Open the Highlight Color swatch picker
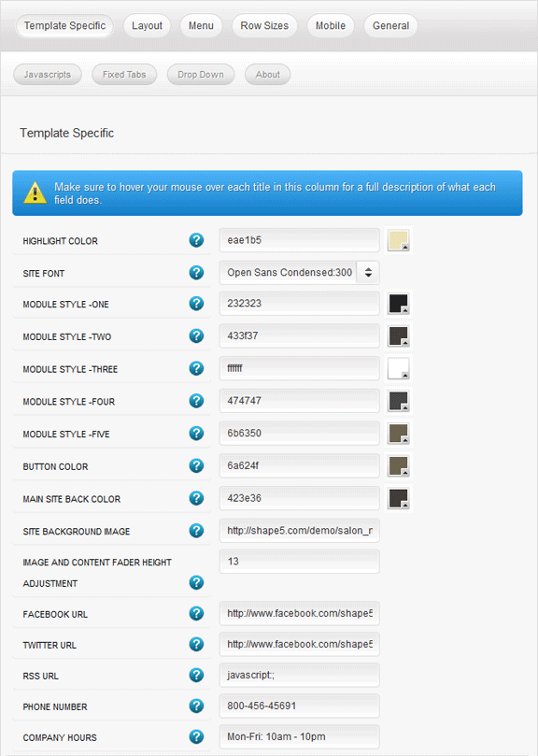 coord(398,240)
